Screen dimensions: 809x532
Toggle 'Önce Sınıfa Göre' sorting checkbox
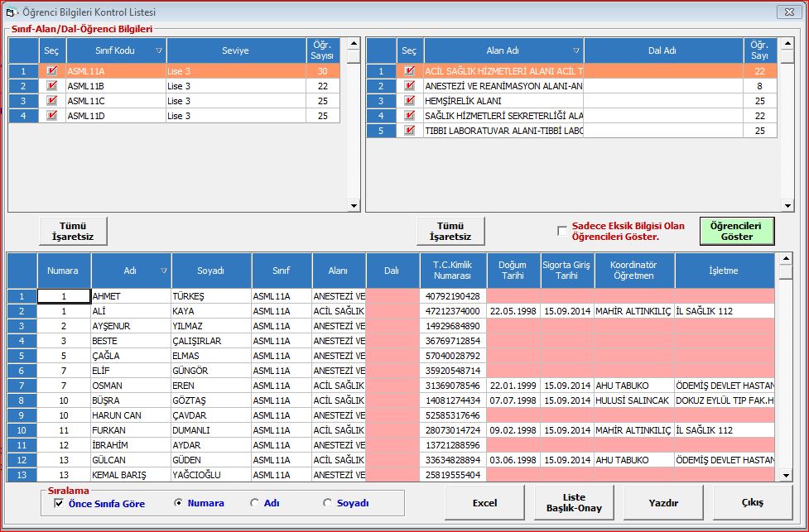click(59, 503)
